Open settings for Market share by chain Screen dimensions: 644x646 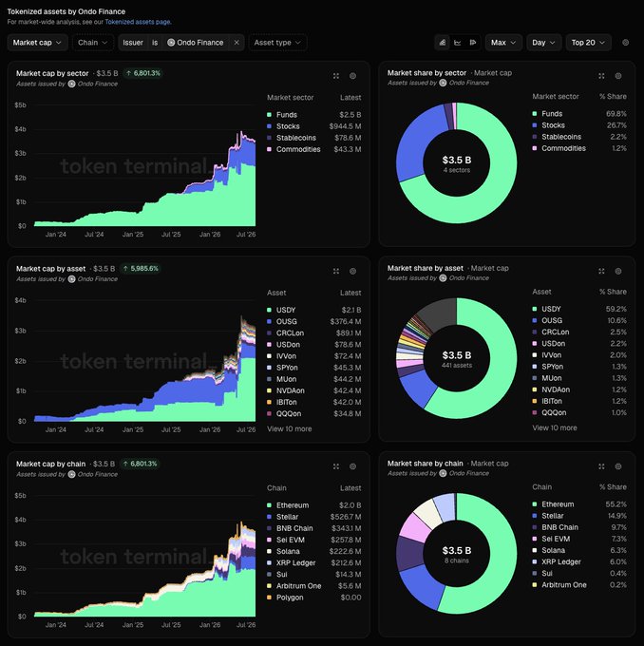point(618,466)
